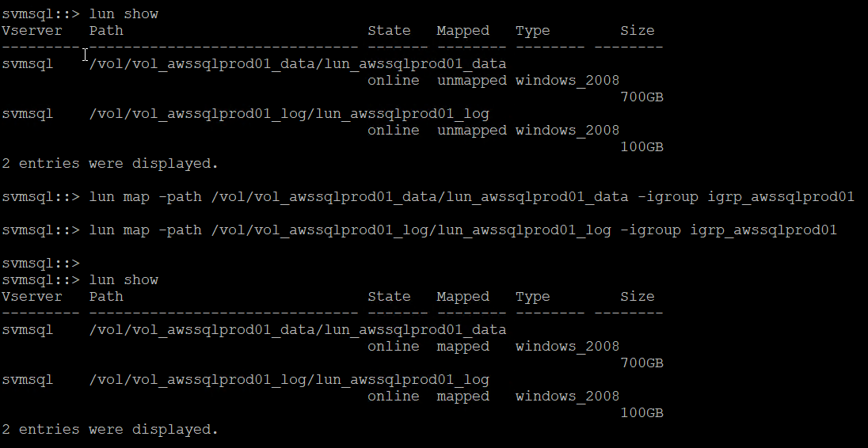The image size is (868, 448).
Task: Click windows_2008 type of log LUN in first listing
Action: coord(567,130)
